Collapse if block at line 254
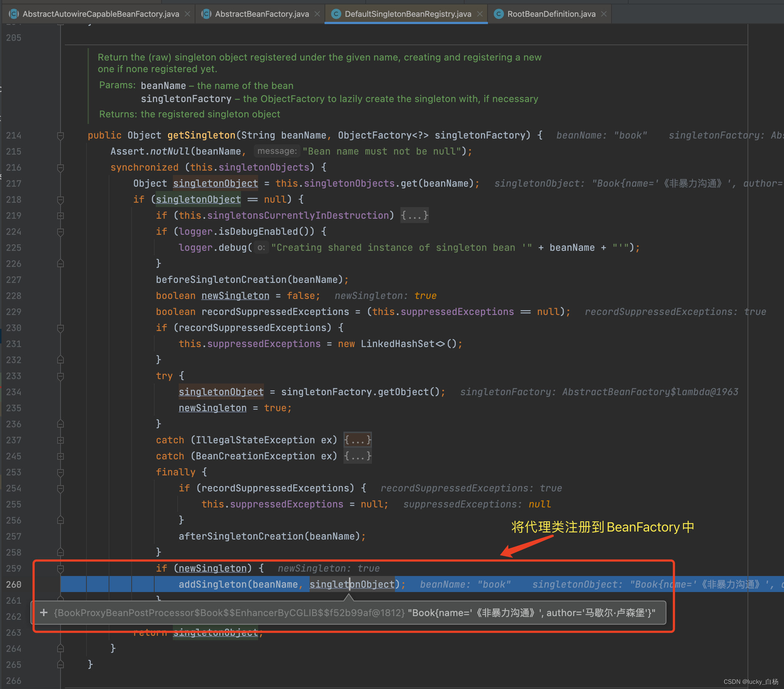Screen dimensions: 784x689 pos(60,489)
